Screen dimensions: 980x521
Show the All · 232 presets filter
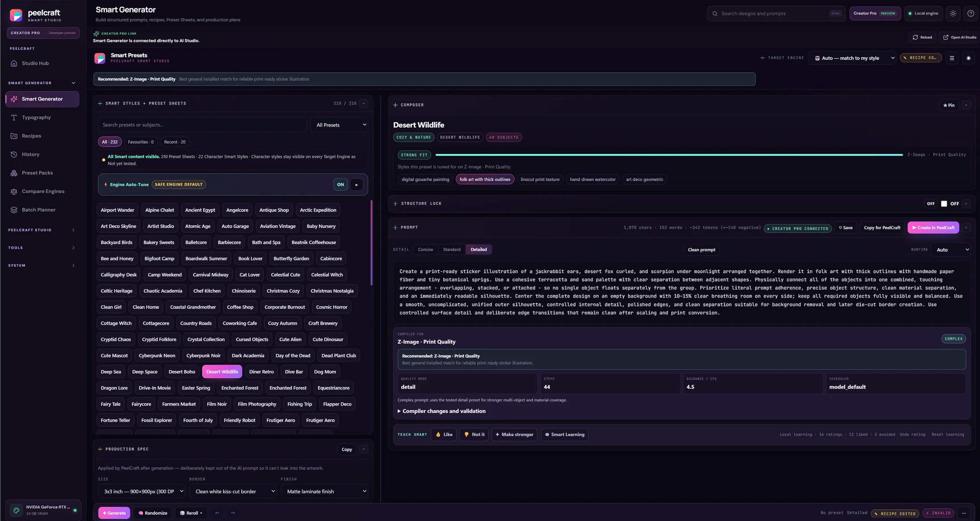click(x=110, y=142)
